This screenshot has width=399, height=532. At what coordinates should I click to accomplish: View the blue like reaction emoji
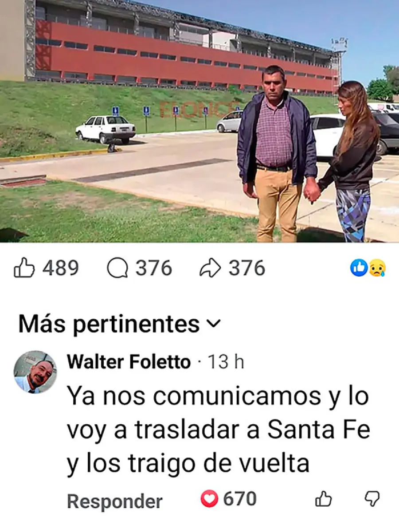(x=359, y=268)
